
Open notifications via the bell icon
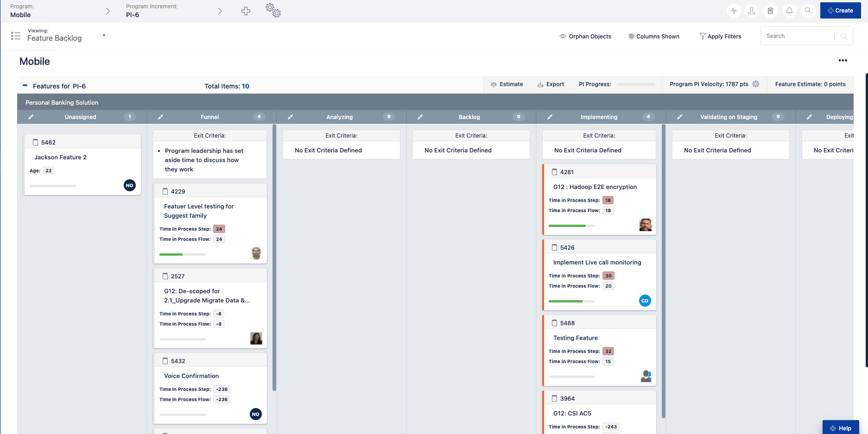point(790,10)
